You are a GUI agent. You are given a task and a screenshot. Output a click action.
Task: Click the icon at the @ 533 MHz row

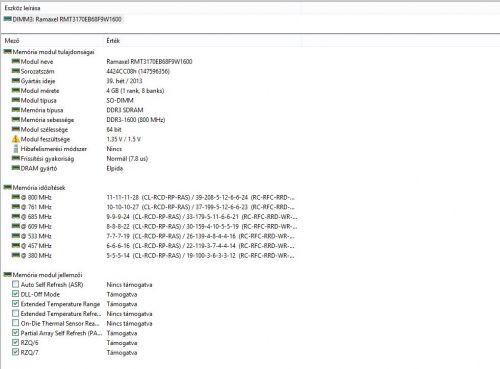coord(16,236)
